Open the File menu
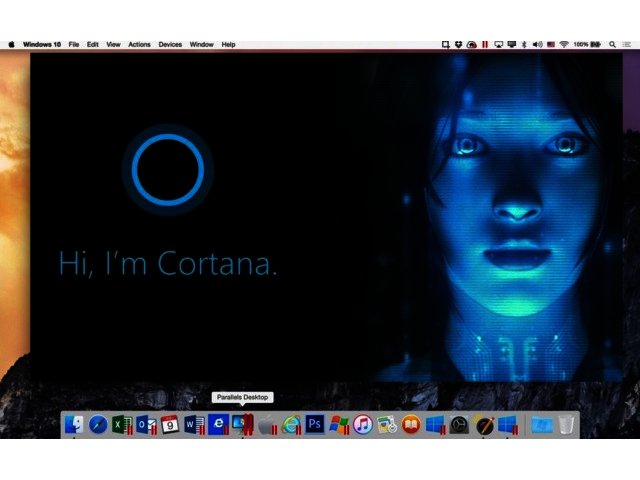The width and height of the screenshot is (640, 480). 73,45
